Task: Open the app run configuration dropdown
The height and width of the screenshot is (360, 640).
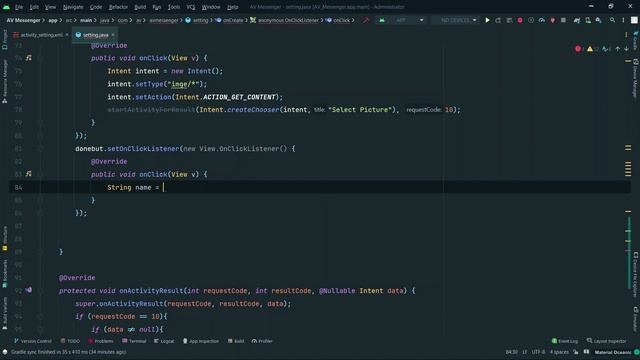Action: pos(400,20)
